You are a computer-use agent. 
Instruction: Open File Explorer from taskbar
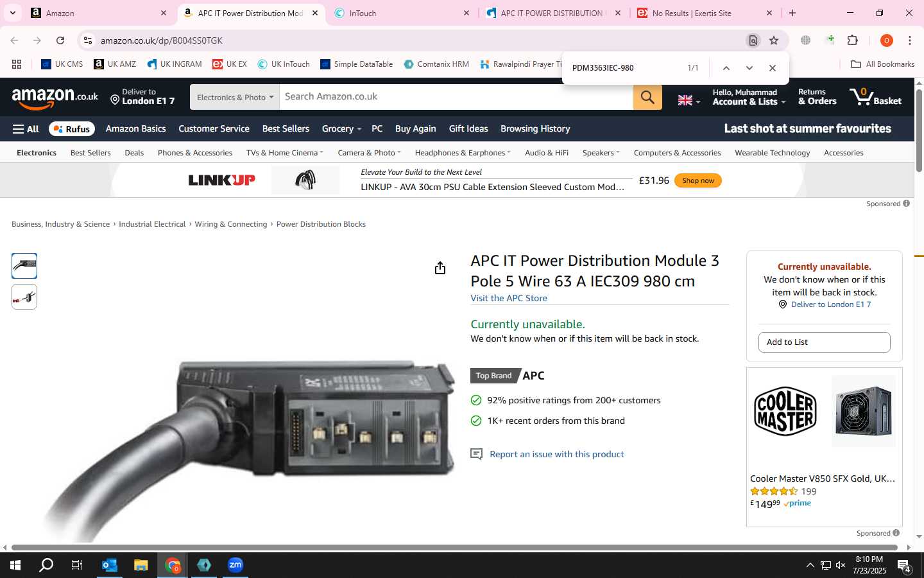coord(141,565)
